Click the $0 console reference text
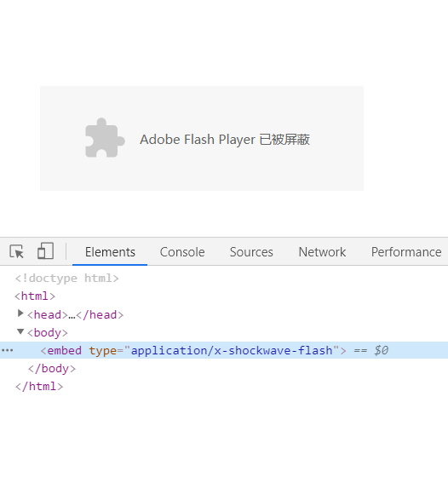This screenshot has width=448, height=483. click(x=382, y=350)
